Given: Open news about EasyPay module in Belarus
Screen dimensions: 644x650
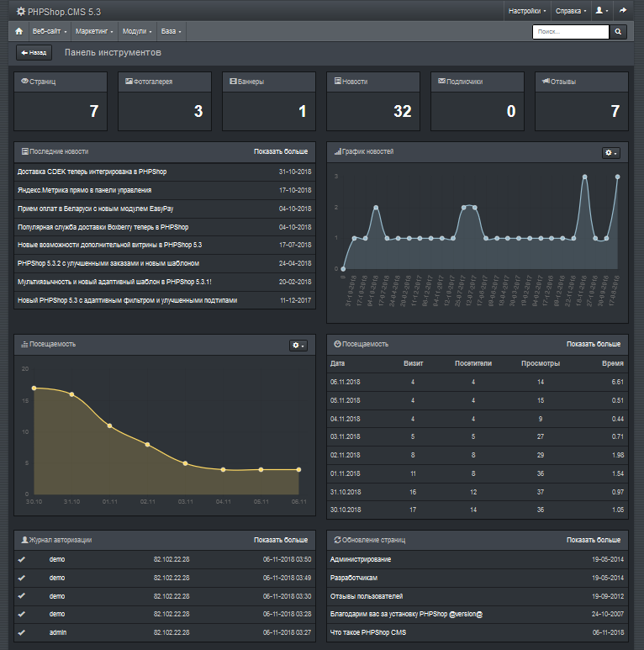Looking at the screenshot, I should click(x=95, y=209).
